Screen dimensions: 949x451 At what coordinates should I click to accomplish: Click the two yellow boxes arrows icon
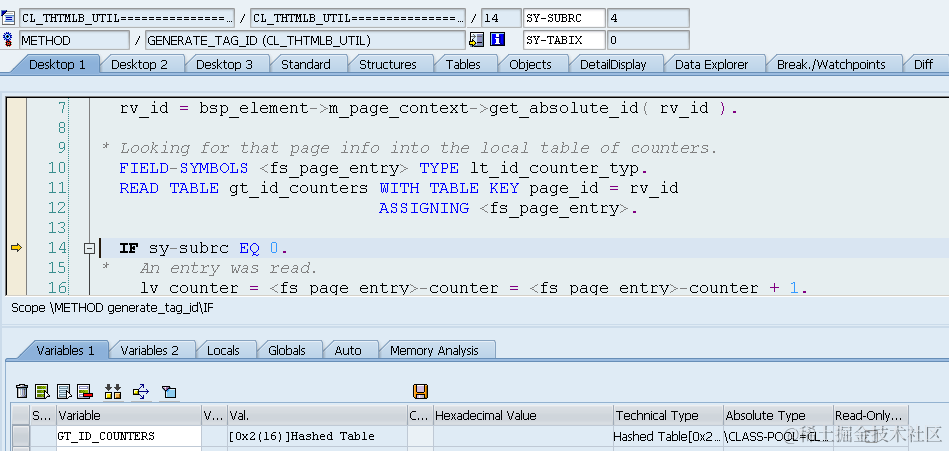(x=113, y=391)
